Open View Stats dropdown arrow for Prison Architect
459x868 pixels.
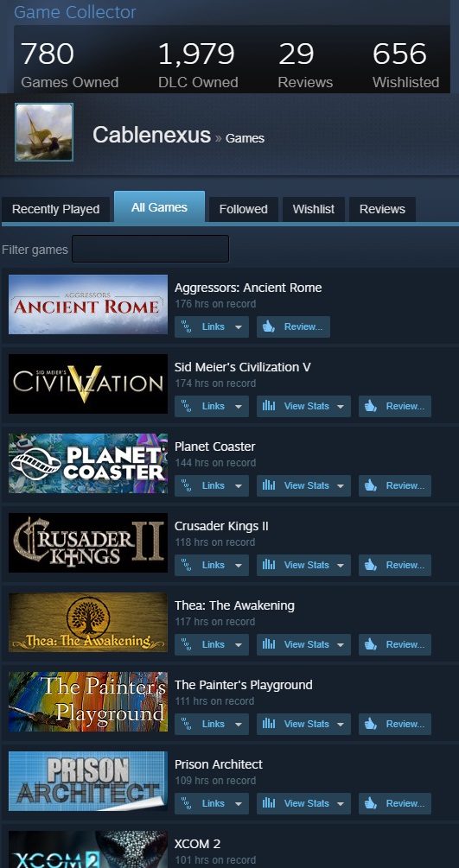[x=341, y=804]
